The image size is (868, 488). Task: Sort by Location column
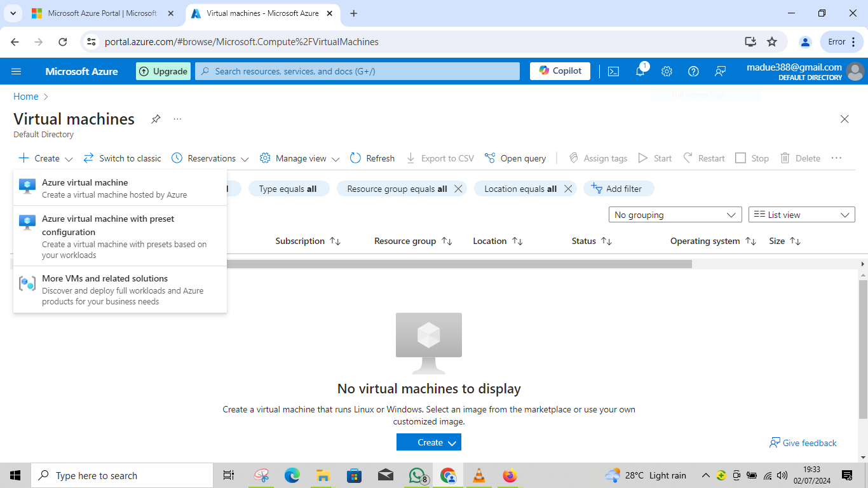pos(498,241)
